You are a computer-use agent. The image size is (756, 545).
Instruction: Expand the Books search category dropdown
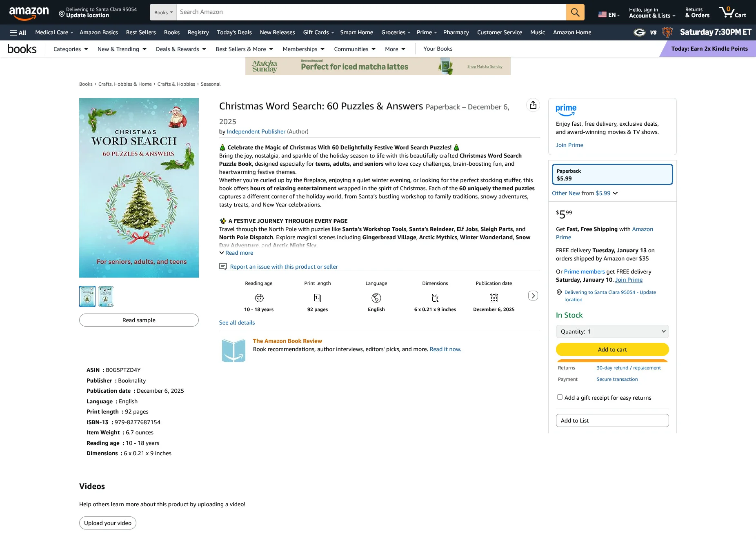pyautogui.click(x=163, y=12)
